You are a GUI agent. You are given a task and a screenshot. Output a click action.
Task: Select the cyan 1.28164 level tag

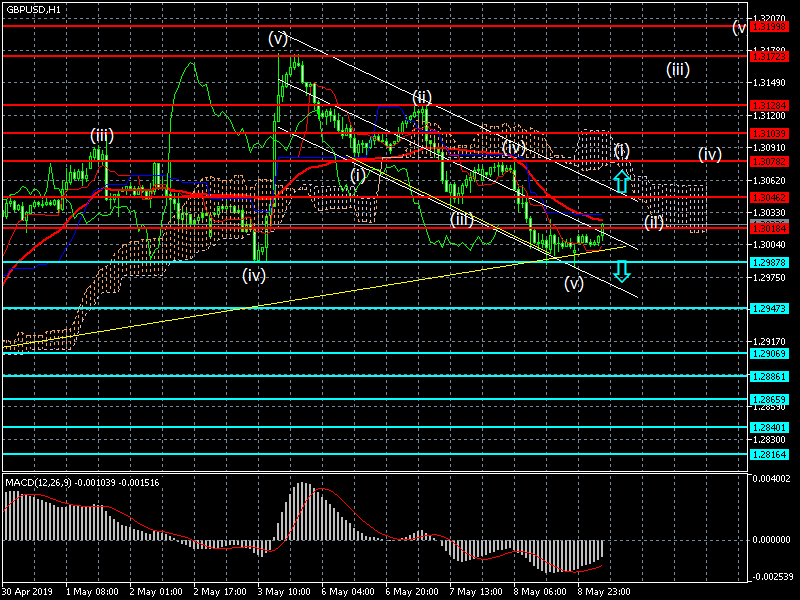click(x=769, y=455)
